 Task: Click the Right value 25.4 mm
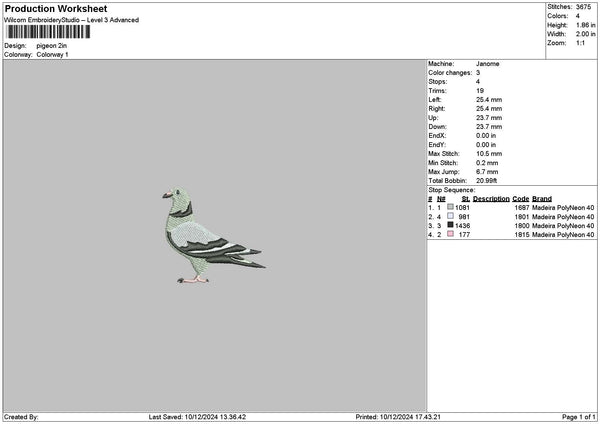(489, 109)
